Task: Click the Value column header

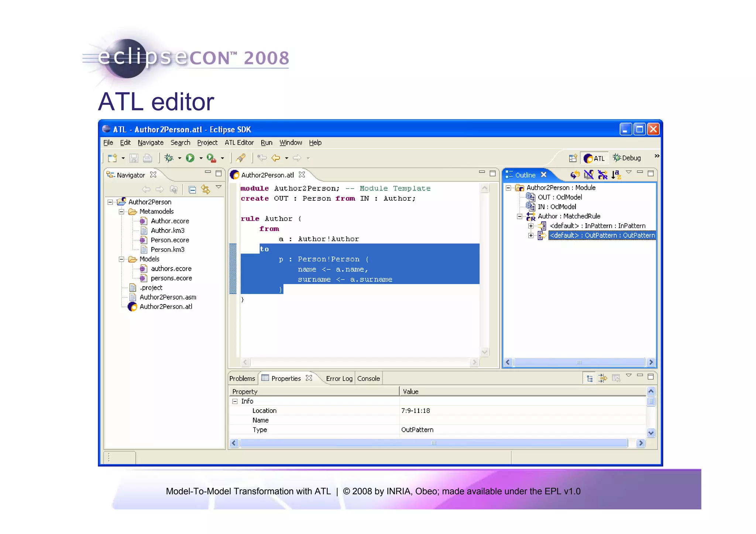Action: tap(523, 392)
